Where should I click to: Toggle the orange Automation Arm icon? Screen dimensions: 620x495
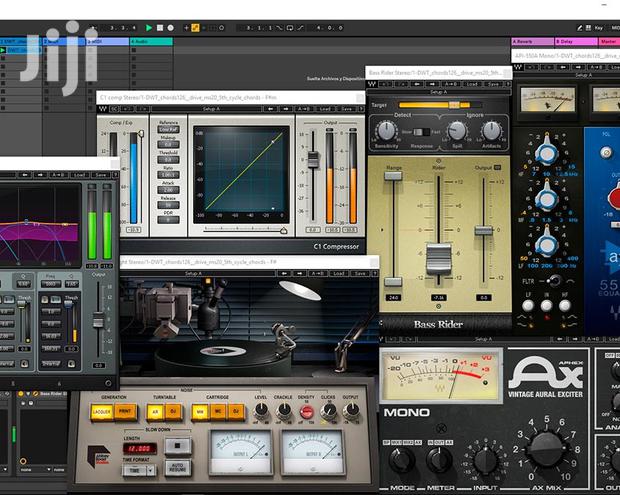(x=195, y=28)
